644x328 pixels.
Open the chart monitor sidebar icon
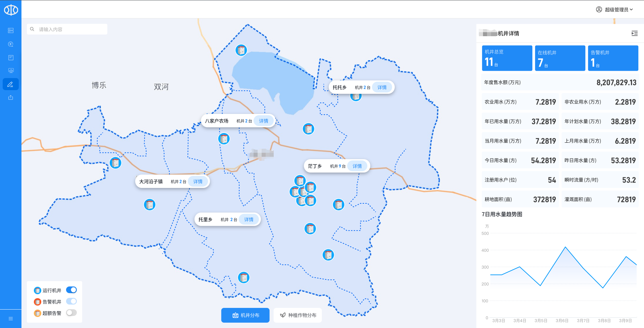click(x=11, y=71)
